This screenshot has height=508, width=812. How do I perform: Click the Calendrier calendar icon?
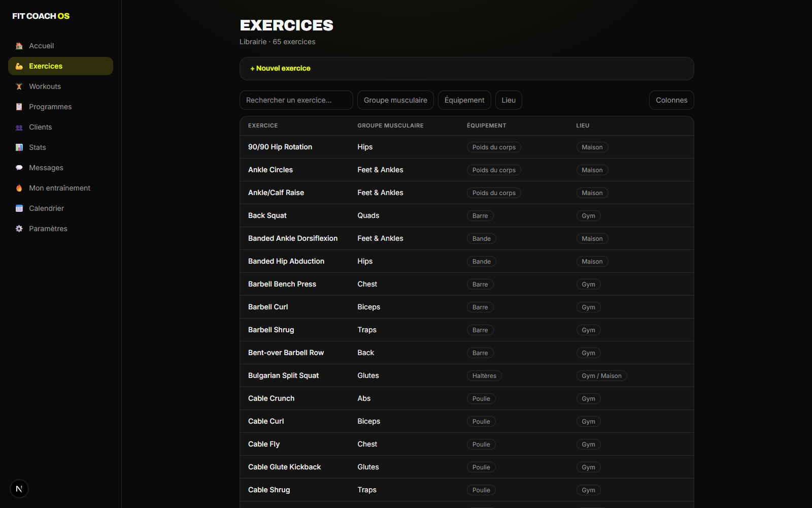pos(19,208)
